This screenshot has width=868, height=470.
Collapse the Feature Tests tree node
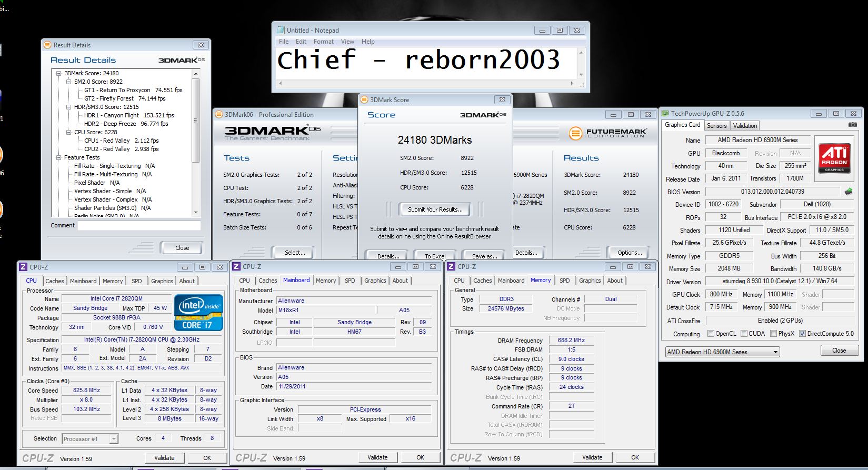(59, 157)
